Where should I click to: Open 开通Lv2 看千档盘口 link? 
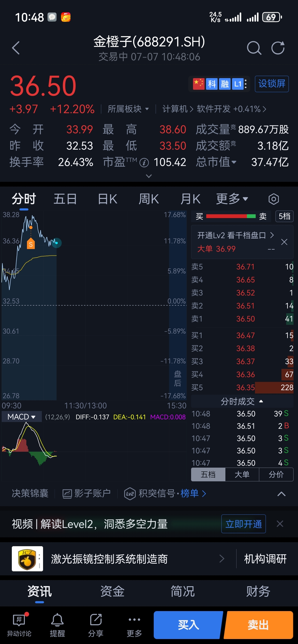coord(236,235)
